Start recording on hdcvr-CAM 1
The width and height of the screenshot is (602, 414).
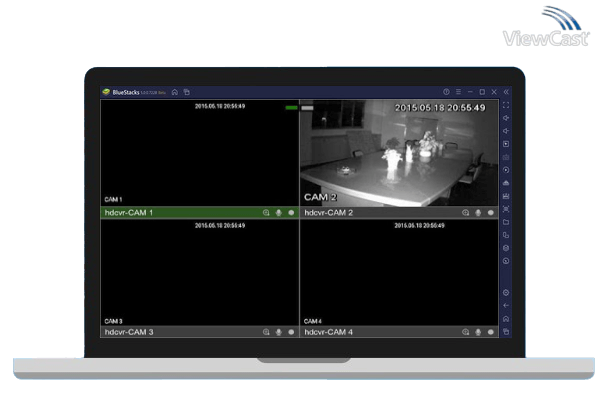(x=291, y=213)
